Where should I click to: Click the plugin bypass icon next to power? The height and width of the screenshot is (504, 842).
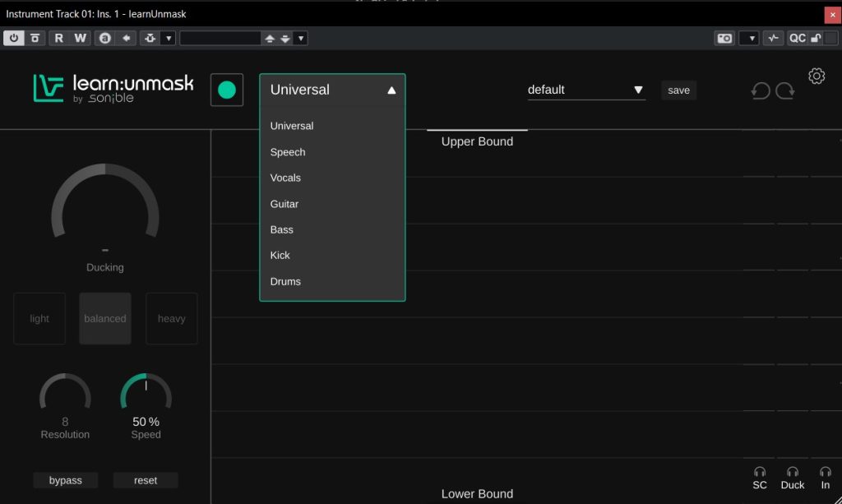click(x=35, y=38)
